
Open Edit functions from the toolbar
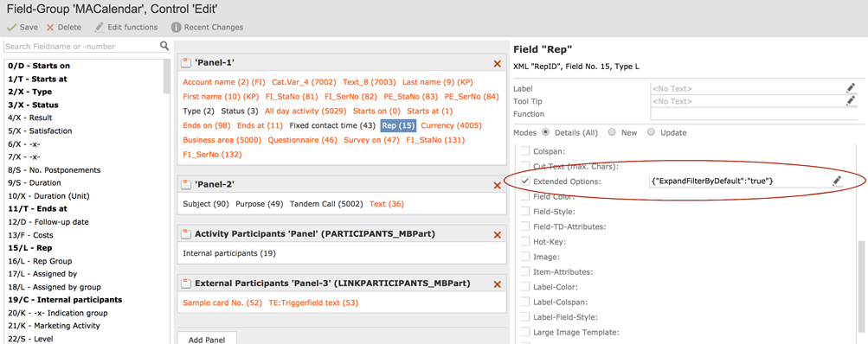click(125, 27)
